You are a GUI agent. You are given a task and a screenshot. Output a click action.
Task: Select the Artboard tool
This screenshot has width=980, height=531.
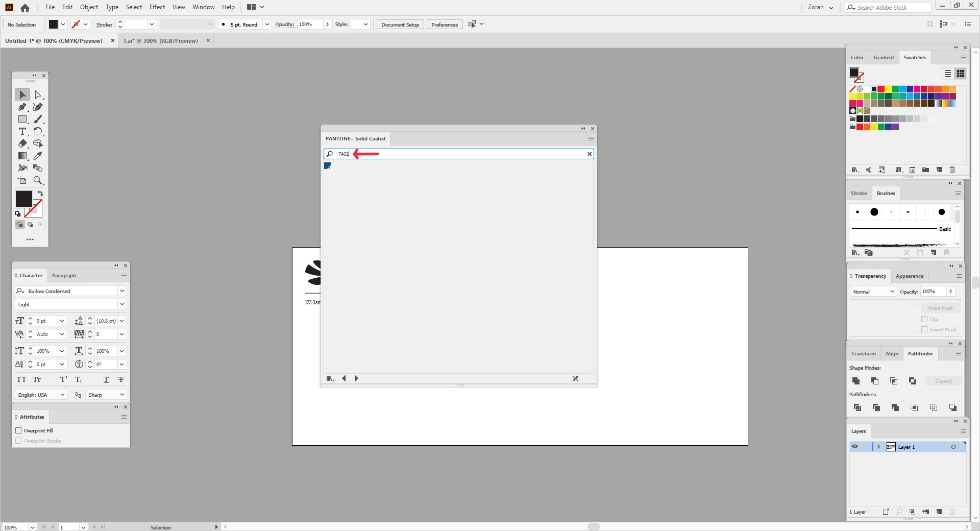pyautogui.click(x=22, y=180)
